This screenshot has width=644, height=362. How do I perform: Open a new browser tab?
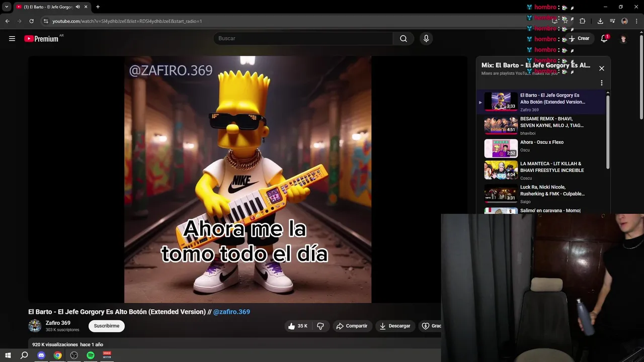click(98, 7)
